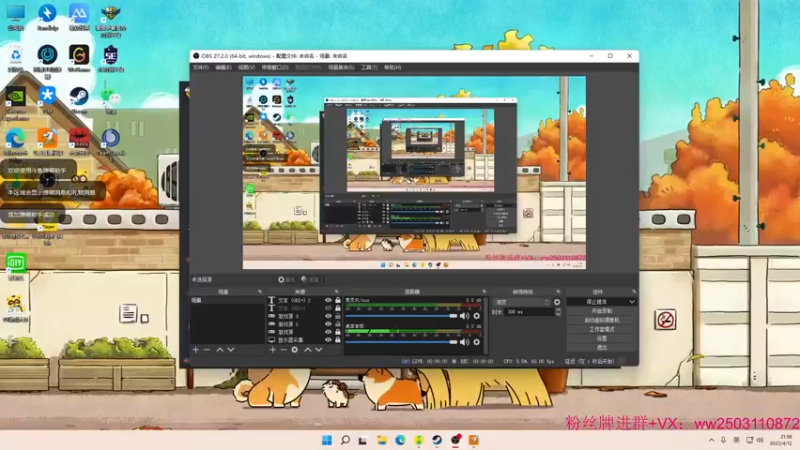
Task: Switch to OBS Studio taskbar icon
Action: click(456, 440)
